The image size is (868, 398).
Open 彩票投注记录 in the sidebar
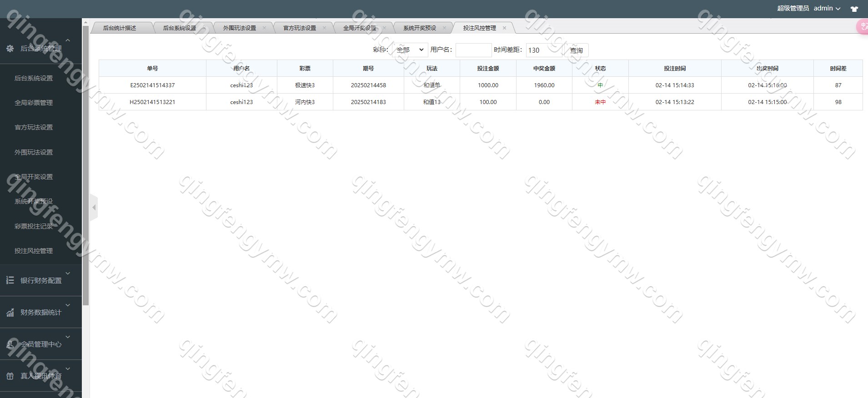point(34,226)
